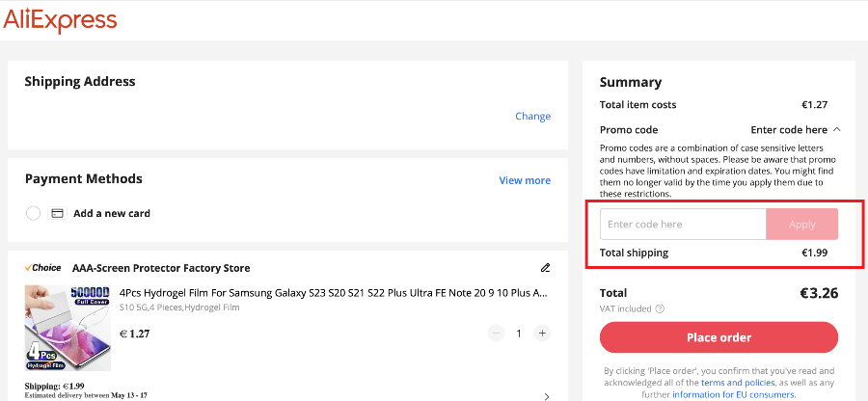
Task: Click the pencil edit icon beside store name
Action: coord(545,268)
